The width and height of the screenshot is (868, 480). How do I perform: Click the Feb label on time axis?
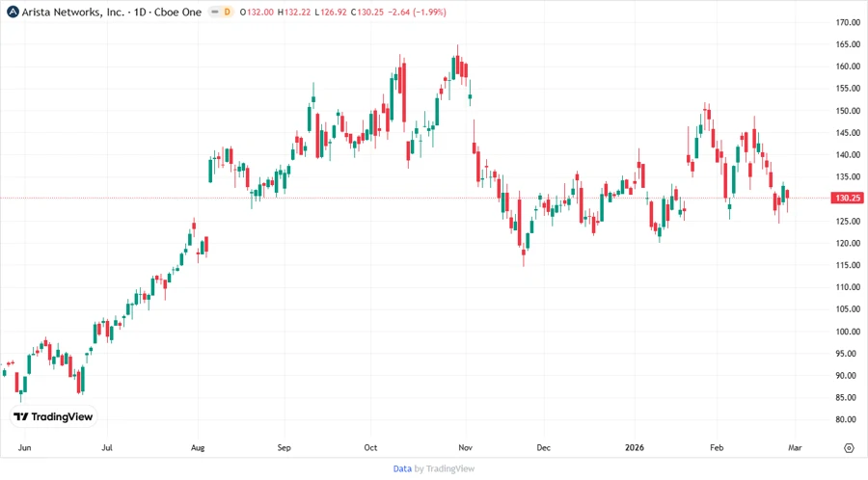pyautogui.click(x=717, y=447)
